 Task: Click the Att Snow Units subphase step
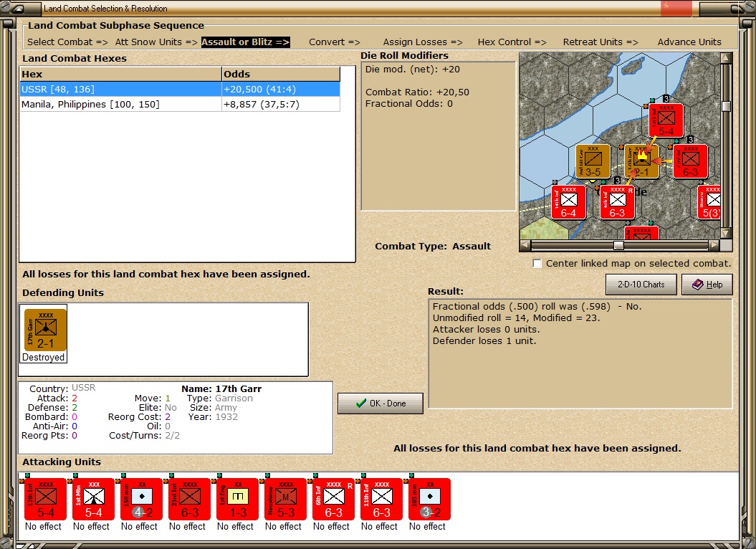coord(156,42)
